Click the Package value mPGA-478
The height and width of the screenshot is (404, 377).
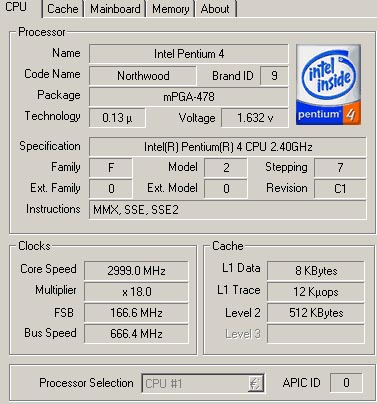pyautogui.click(x=189, y=97)
